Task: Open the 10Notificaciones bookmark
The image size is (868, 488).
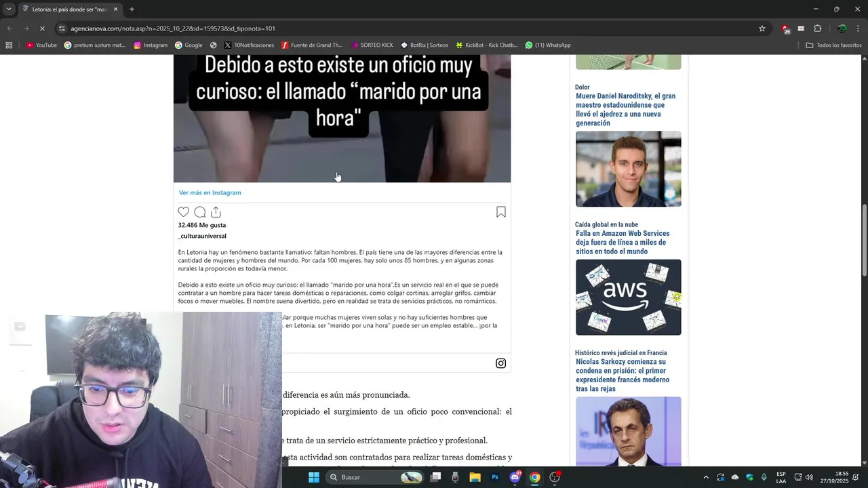Action: [x=249, y=45]
